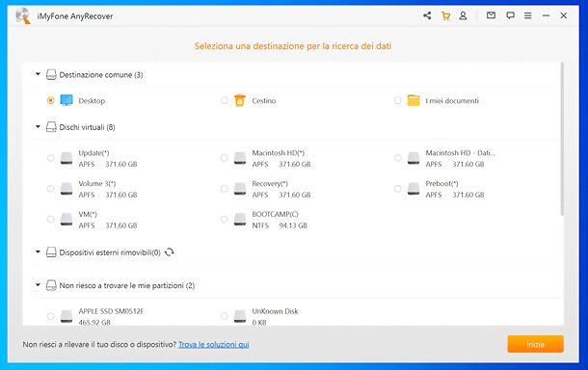This screenshot has height=370, width=588.
Task: Select the Update(*) volume radio button
Action: (x=51, y=158)
